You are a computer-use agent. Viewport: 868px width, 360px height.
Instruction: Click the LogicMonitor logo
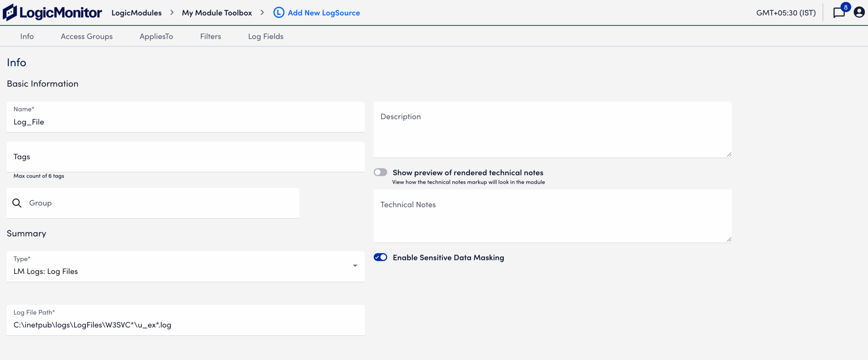coord(52,12)
